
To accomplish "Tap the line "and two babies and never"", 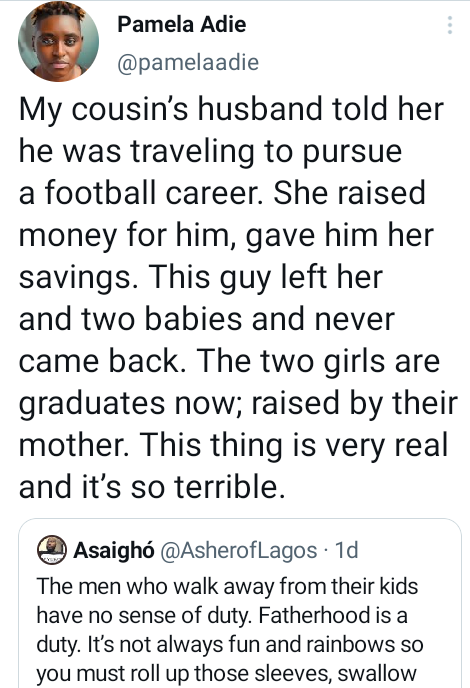I will (207, 319).
